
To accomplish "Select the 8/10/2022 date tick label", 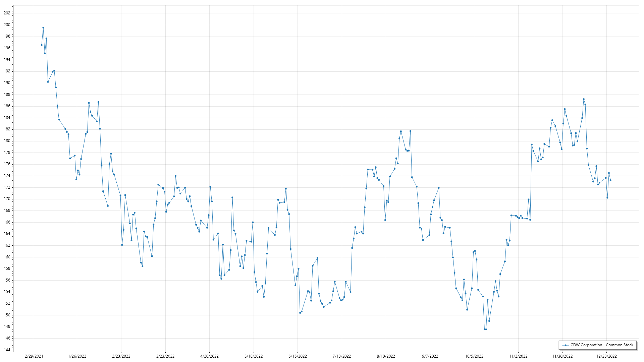I will [x=386, y=356].
